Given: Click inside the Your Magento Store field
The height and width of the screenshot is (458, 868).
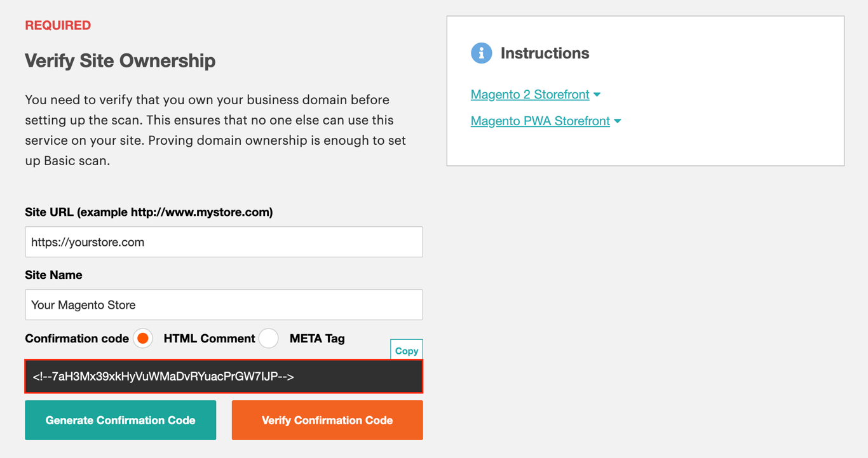Looking at the screenshot, I should coord(224,305).
